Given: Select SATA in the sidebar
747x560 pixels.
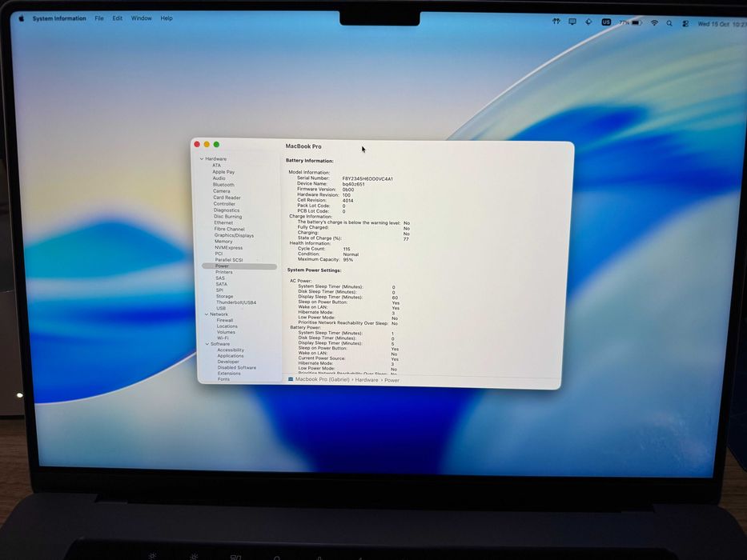Looking at the screenshot, I should tap(222, 284).
